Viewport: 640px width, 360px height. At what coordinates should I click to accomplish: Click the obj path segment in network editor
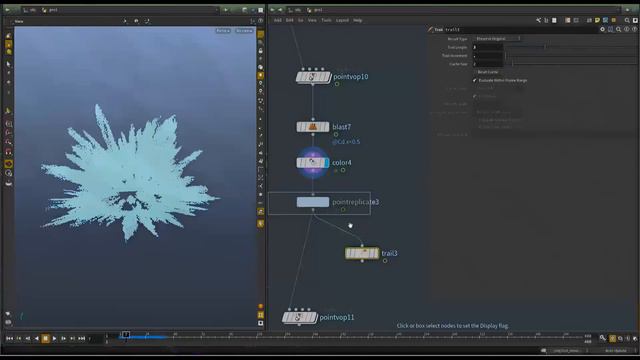295,10
